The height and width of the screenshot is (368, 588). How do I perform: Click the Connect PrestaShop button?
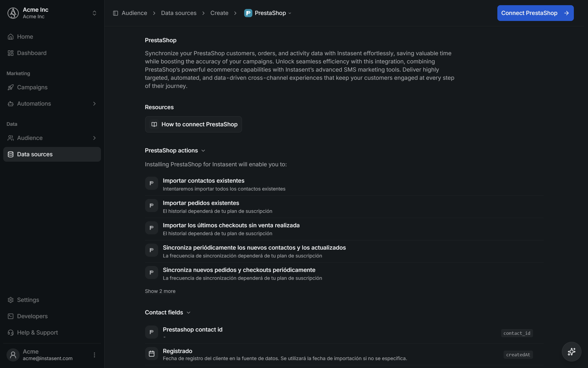535,13
